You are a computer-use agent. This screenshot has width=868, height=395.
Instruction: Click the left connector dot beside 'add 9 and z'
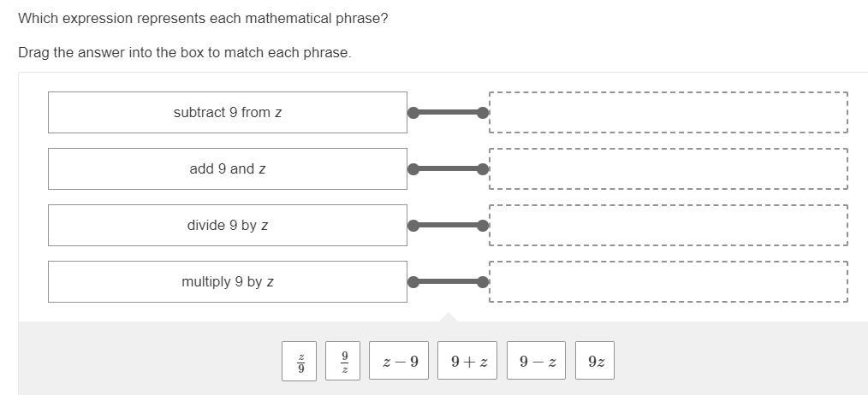tap(413, 169)
